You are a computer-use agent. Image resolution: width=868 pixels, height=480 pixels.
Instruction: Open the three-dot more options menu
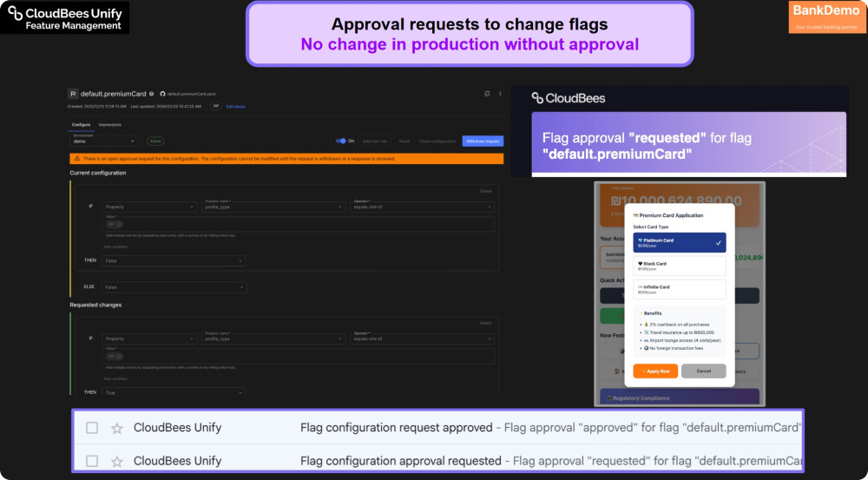[500, 94]
